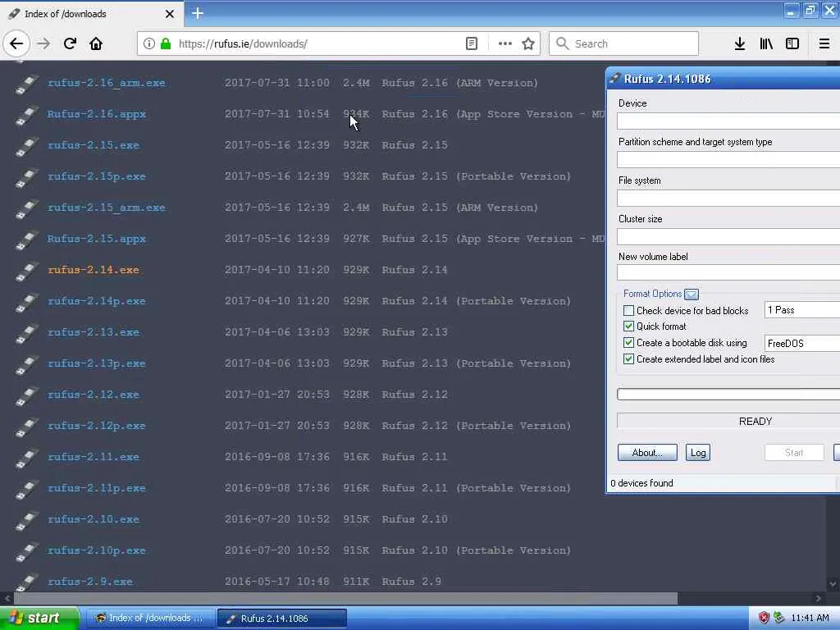Click the Rufus progress bar

click(728, 395)
